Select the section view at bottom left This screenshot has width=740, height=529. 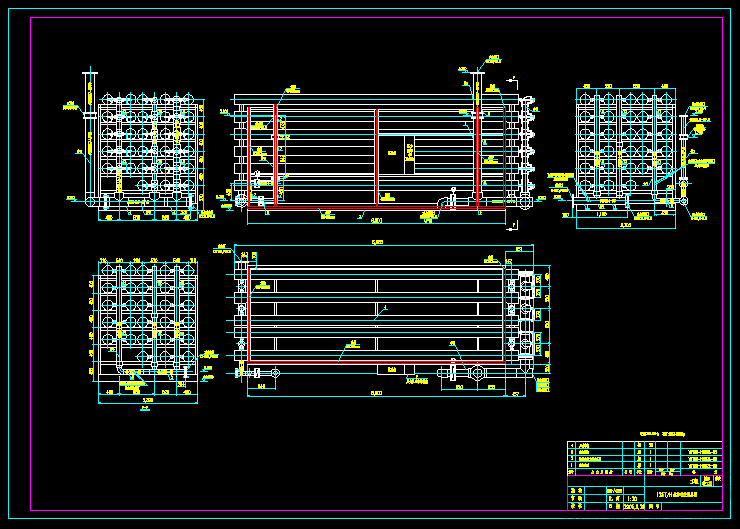click(151, 333)
